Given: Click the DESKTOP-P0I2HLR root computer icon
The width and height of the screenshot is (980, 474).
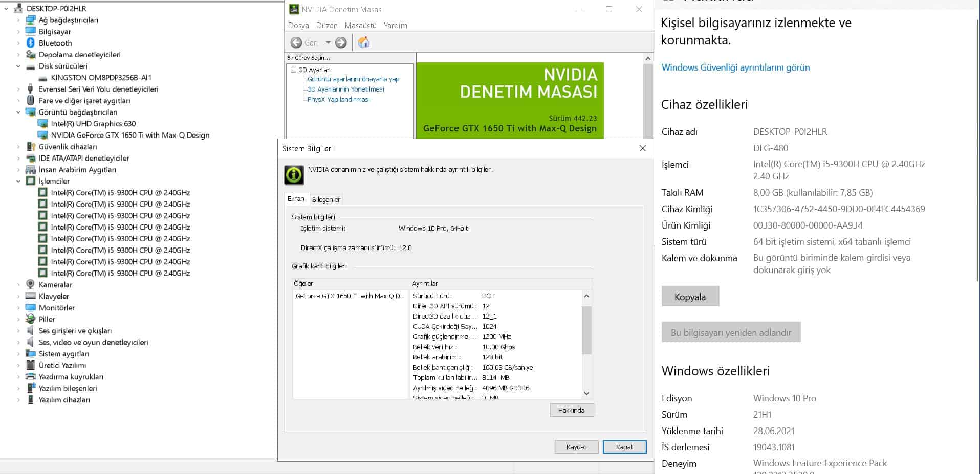Looking at the screenshot, I should [18, 8].
